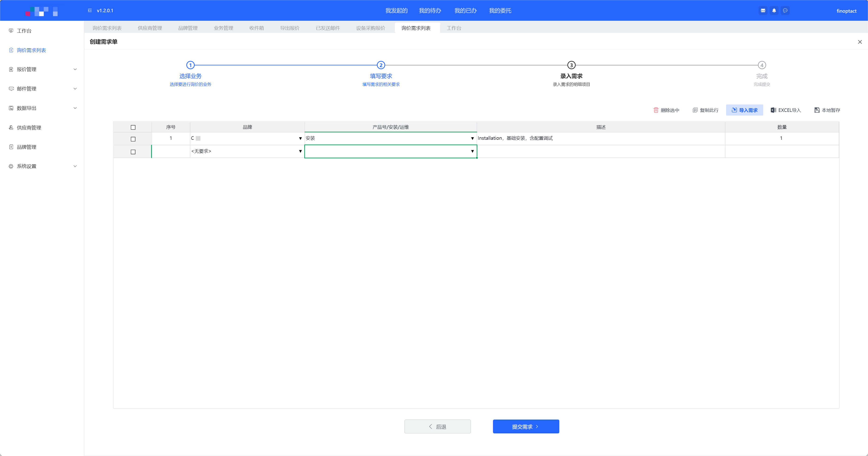The width and height of the screenshot is (868, 456).
Task: Click the 本地暂存 save icon
Action: click(817, 110)
